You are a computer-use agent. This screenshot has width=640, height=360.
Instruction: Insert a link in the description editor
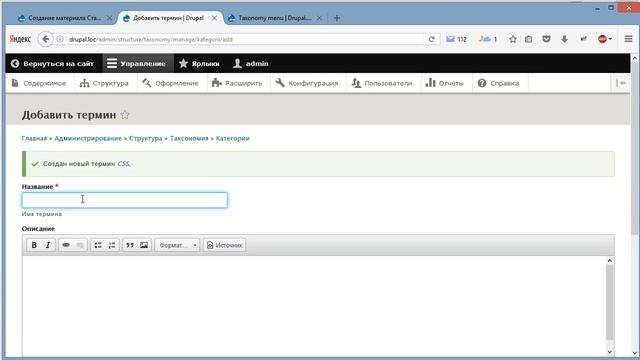click(66, 245)
